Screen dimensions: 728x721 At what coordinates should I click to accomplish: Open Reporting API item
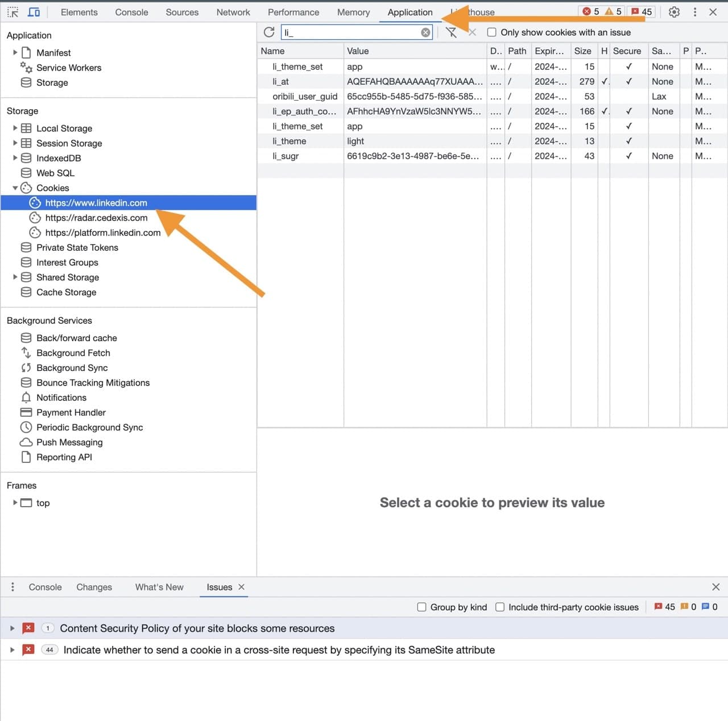pos(64,457)
